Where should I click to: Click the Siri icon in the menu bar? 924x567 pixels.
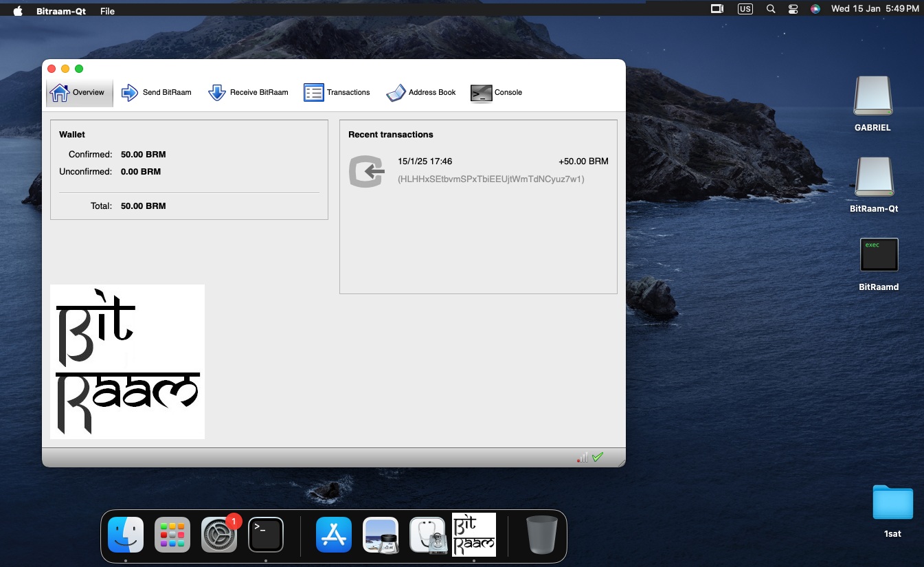pyautogui.click(x=815, y=10)
